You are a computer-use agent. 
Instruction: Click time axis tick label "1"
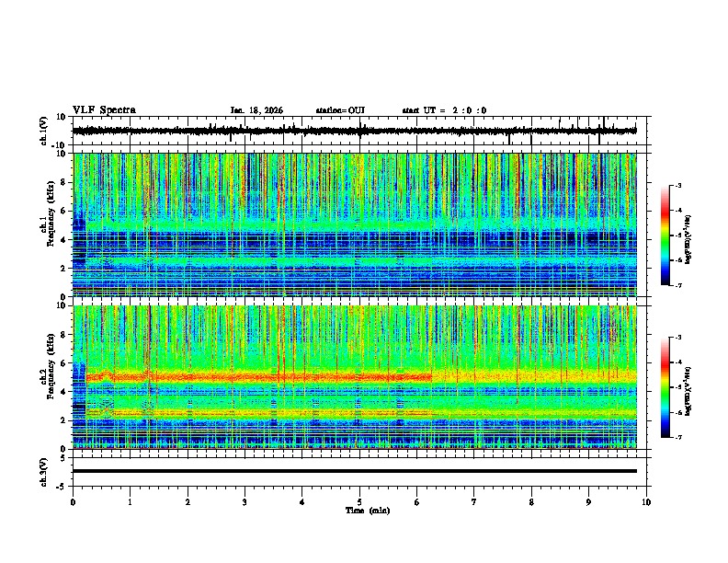[x=130, y=502]
